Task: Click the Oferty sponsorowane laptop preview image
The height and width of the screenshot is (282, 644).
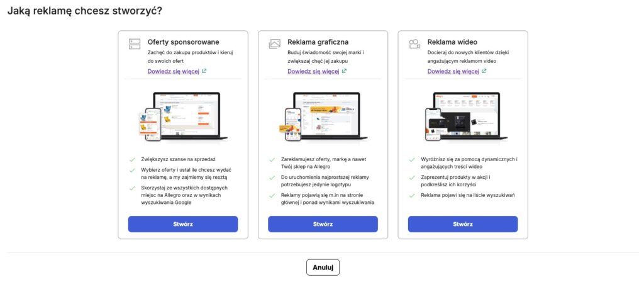Action: point(183,116)
